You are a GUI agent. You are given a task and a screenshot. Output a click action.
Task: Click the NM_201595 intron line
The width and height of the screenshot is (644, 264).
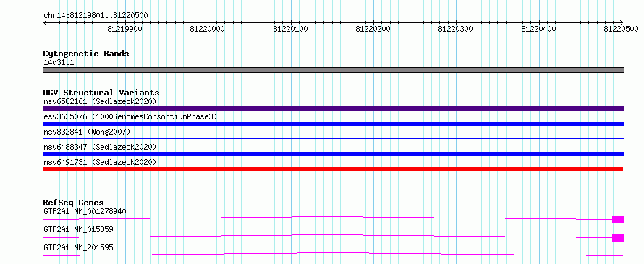[333, 254]
